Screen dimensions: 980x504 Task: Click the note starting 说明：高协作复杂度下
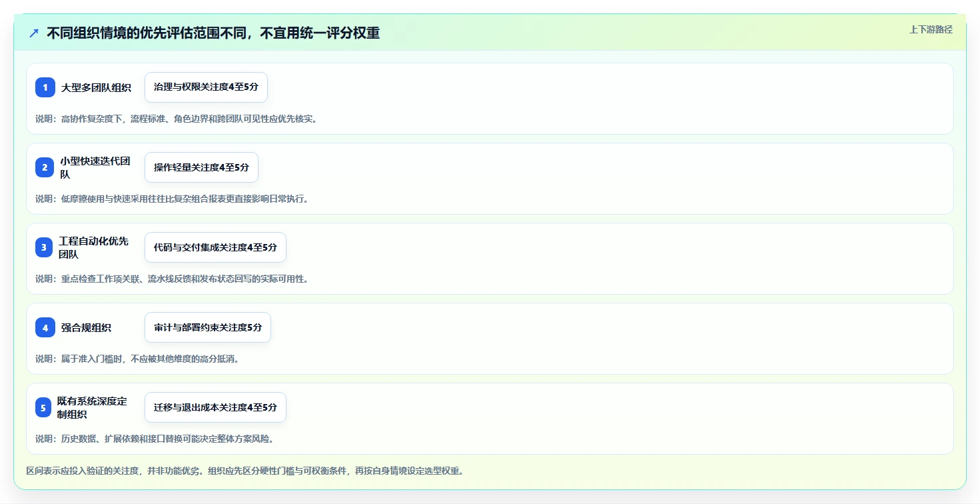176,119
